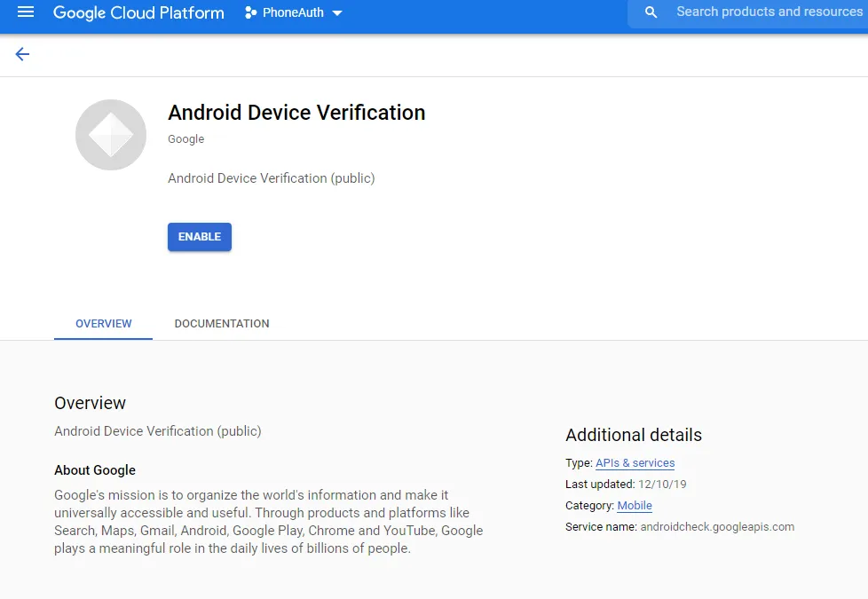
Task: Click the Google Cloud Platform logo text
Action: (x=138, y=12)
